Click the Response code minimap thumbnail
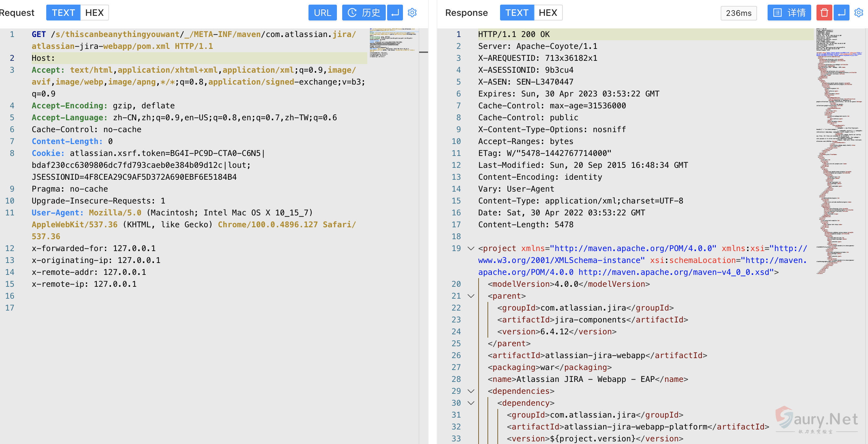The image size is (868, 444). 838,152
